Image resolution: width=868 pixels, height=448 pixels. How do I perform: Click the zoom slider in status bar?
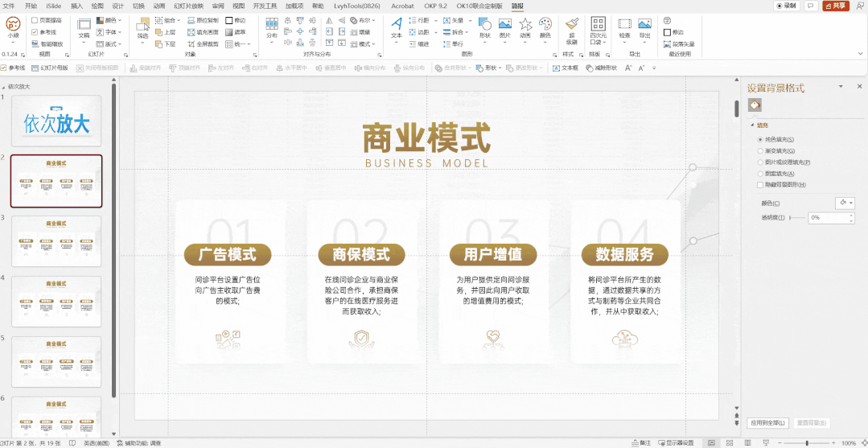point(807,443)
